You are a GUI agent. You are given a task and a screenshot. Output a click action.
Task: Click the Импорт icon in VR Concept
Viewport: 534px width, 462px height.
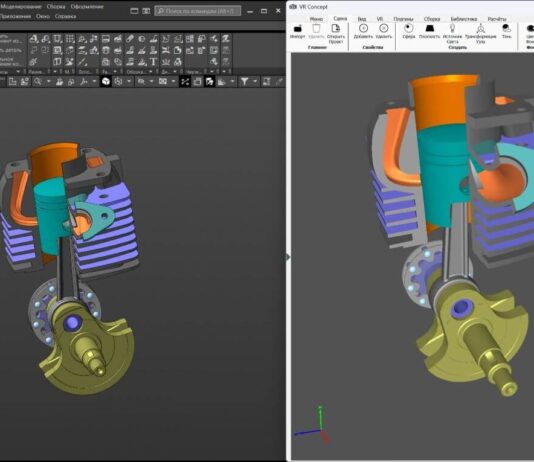point(298,28)
